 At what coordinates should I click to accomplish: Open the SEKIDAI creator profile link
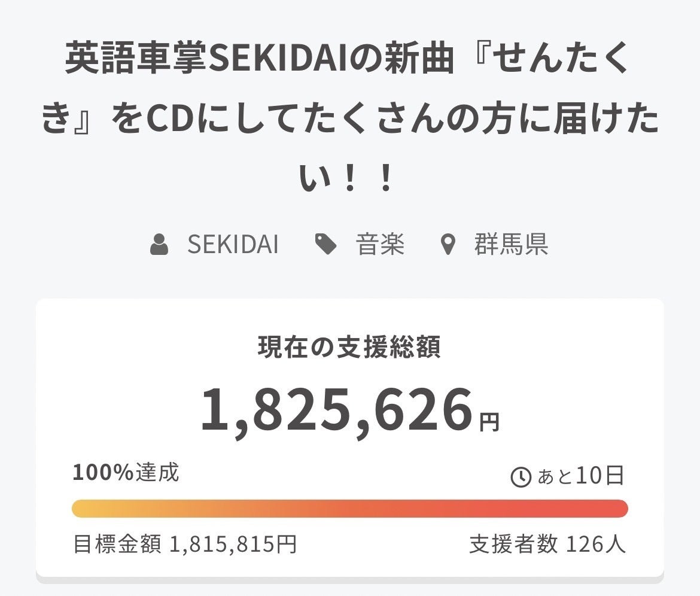pos(233,245)
